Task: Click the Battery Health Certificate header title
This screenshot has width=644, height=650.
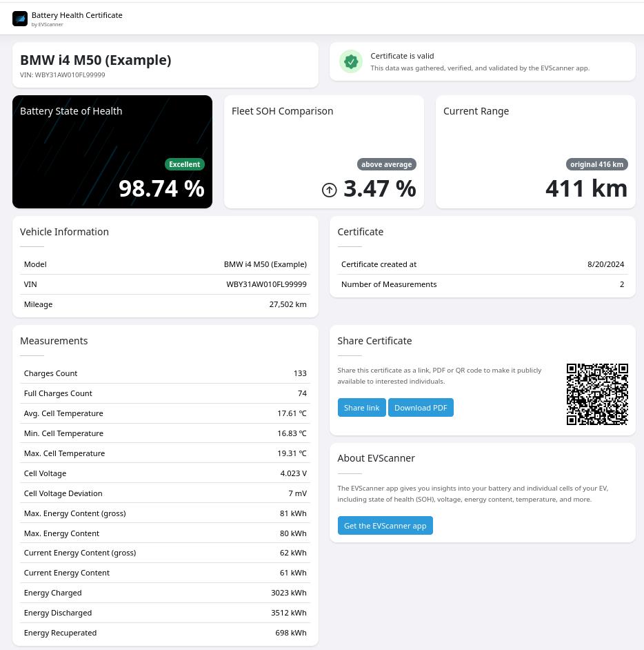Action: [x=77, y=15]
